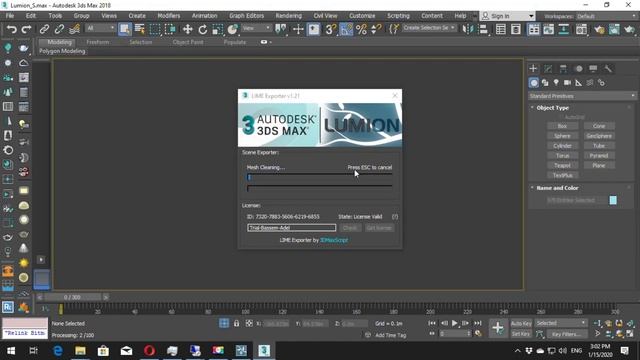This screenshot has width=640, height=360.
Task: Open the Create Selection Set dropdown
Action: 429,28
